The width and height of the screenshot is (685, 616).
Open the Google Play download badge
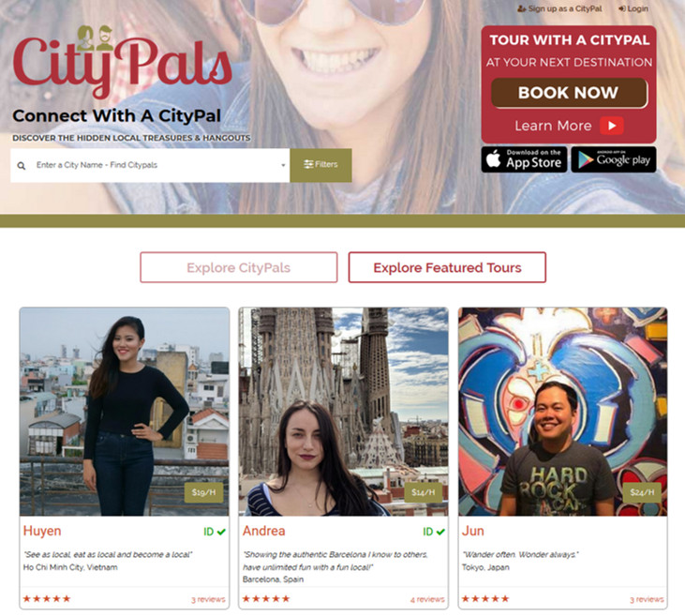tap(614, 159)
